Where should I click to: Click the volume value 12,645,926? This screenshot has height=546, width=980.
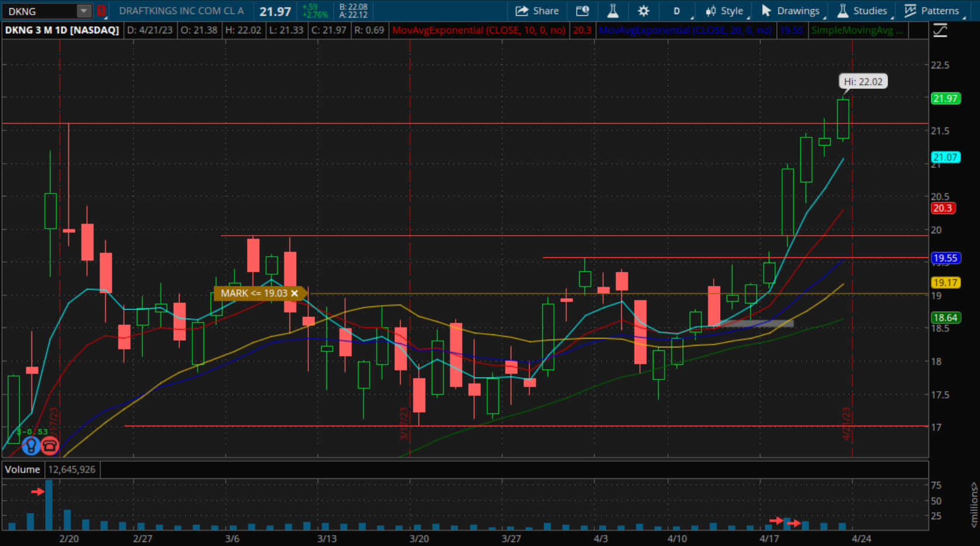[71, 469]
